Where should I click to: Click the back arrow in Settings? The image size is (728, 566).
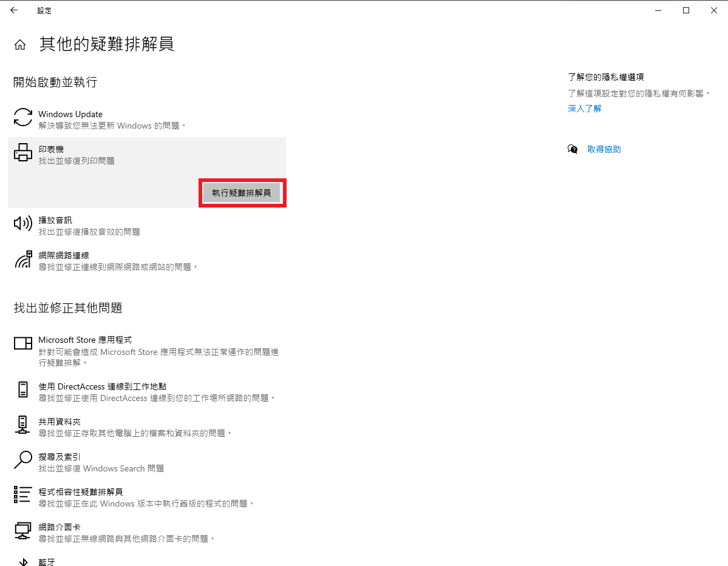[14, 10]
